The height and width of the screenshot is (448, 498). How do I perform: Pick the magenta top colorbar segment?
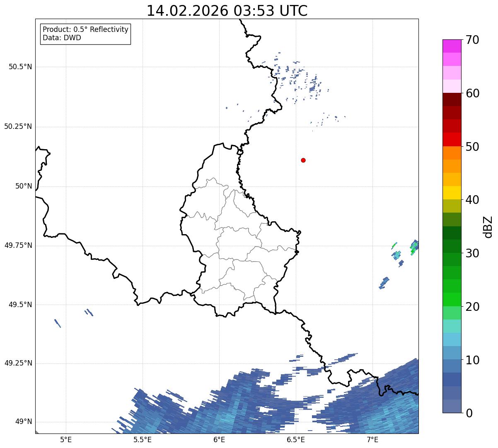tap(452, 46)
